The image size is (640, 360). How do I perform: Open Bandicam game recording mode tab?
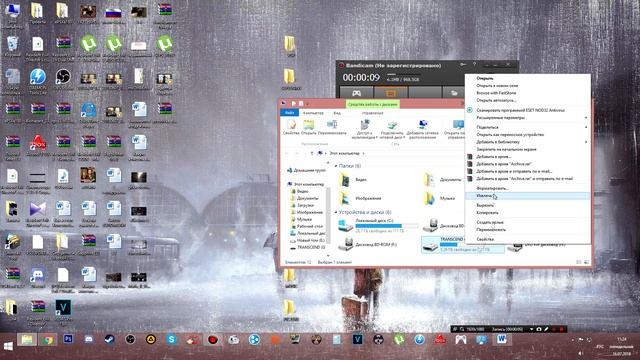coord(356,93)
